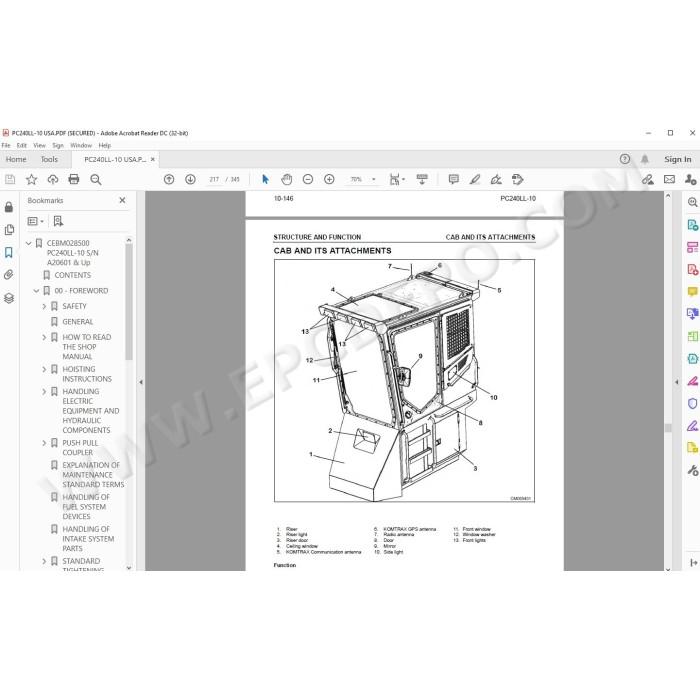Select the highlighter pen tool

(475, 179)
